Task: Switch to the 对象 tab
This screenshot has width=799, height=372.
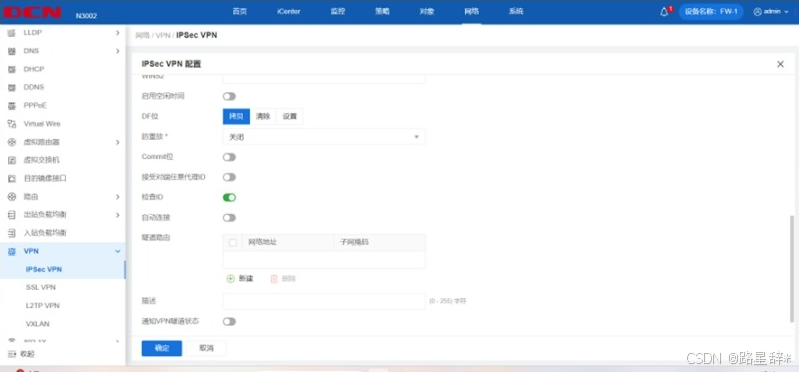Action: (x=427, y=12)
